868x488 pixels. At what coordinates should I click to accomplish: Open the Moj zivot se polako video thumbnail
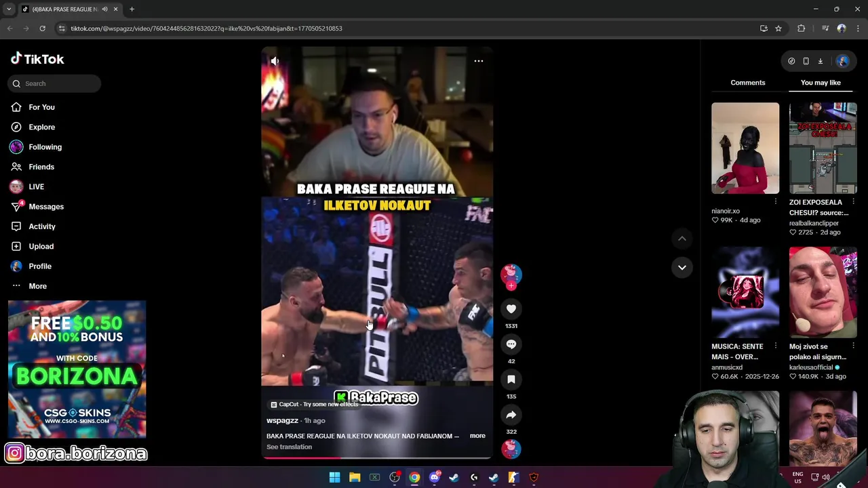point(823,292)
